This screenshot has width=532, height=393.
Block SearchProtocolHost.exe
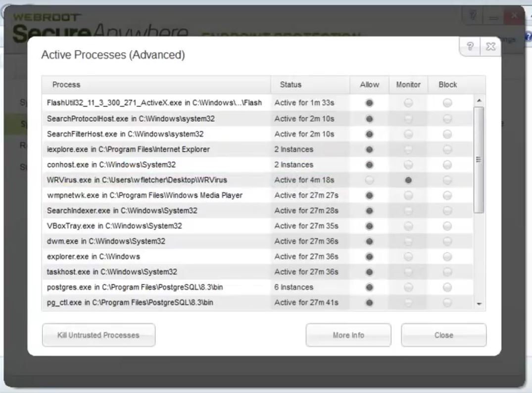(x=447, y=119)
